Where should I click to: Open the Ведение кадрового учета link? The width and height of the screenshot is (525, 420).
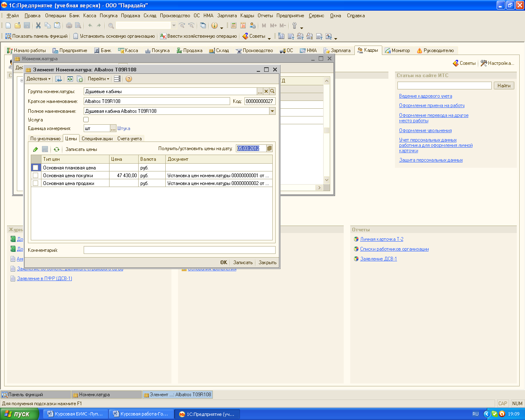coord(425,96)
